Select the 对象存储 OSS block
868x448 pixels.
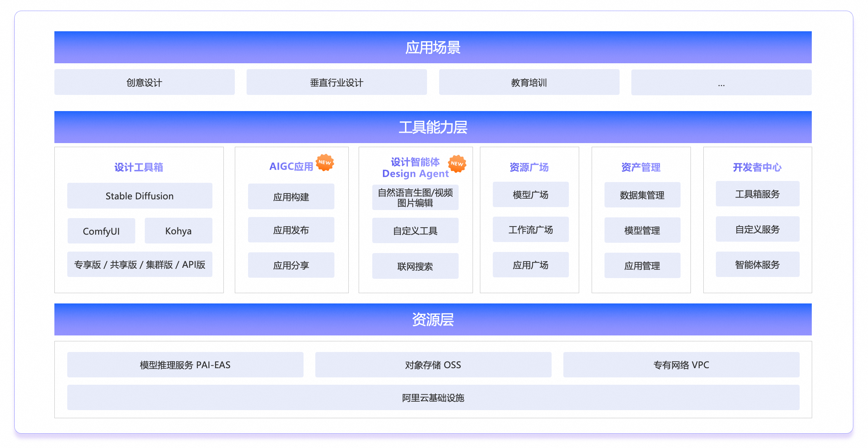click(x=433, y=365)
